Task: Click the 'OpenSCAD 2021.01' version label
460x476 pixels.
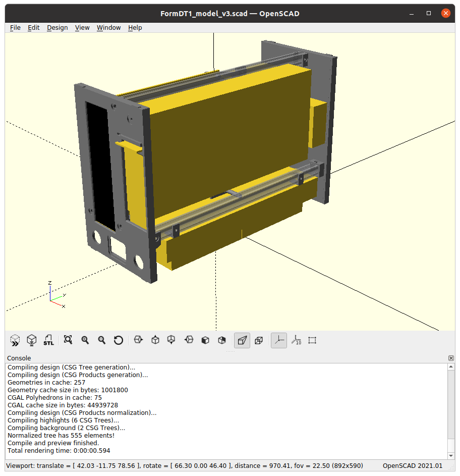Action: (x=413, y=466)
